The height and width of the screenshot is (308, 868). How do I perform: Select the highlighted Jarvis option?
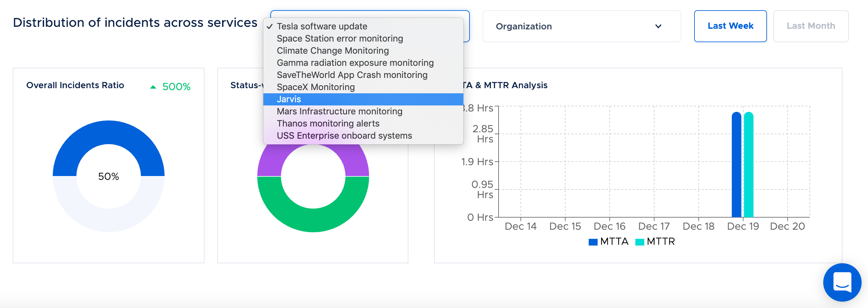tap(363, 99)
